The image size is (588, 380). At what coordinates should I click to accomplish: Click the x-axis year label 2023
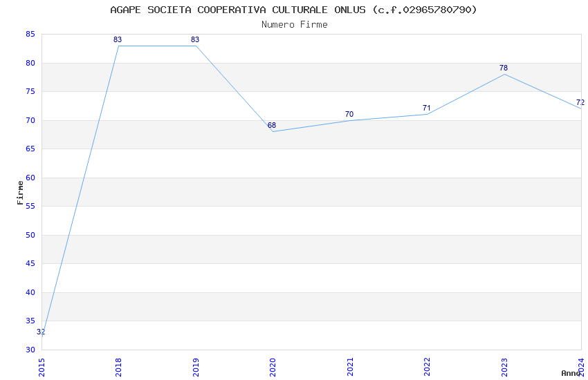504,368
